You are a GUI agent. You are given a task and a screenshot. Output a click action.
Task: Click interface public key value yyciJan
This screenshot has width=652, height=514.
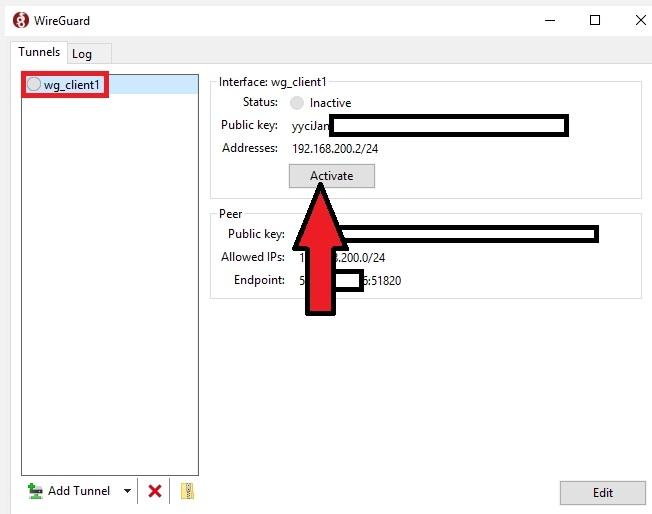click(311, 126)
